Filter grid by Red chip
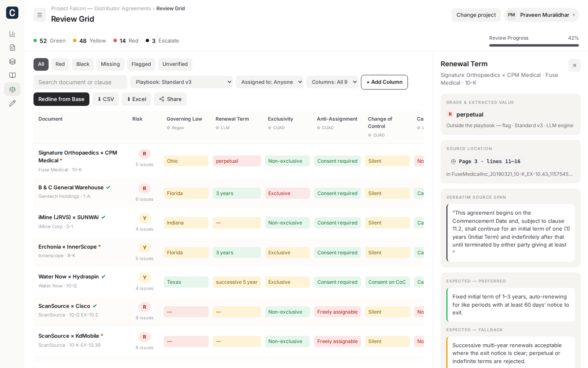Screen dimensions: 588x368 (60, 64)
